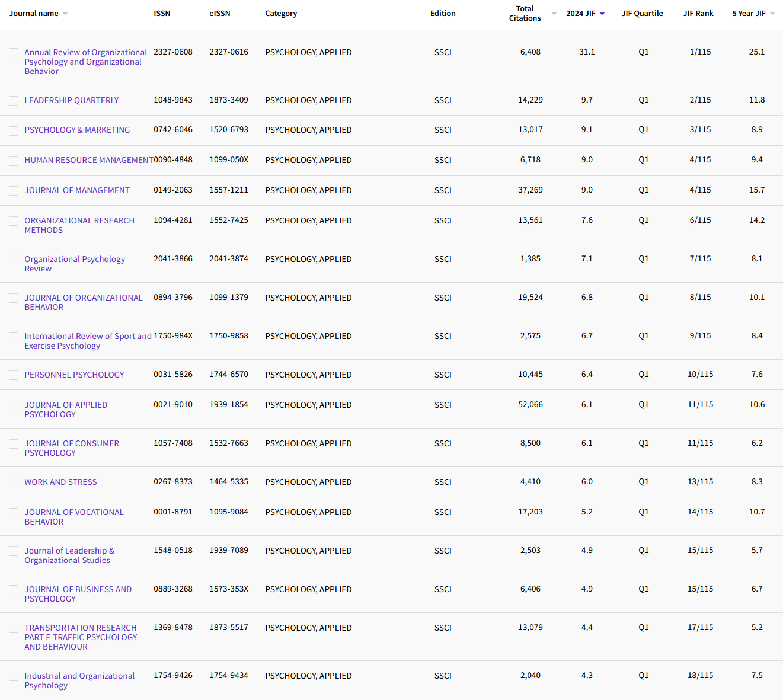
Task: Tick checkbox for Annual Review of Organizational Psychology
Action: click(14, 53)
